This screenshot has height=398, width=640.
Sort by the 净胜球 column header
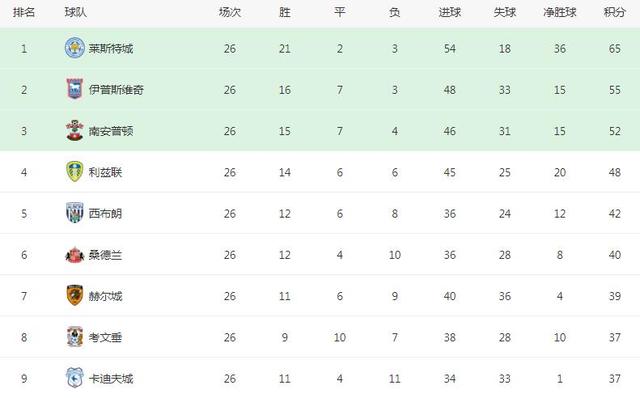560,12
